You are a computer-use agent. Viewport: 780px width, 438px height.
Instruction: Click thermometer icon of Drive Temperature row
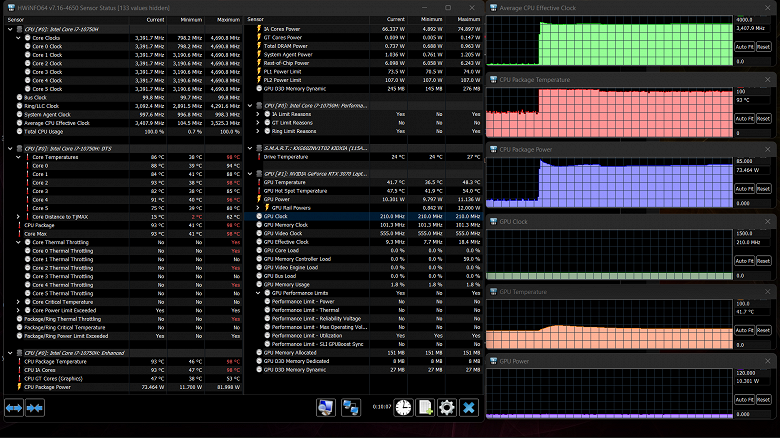[x=259, y=157]
